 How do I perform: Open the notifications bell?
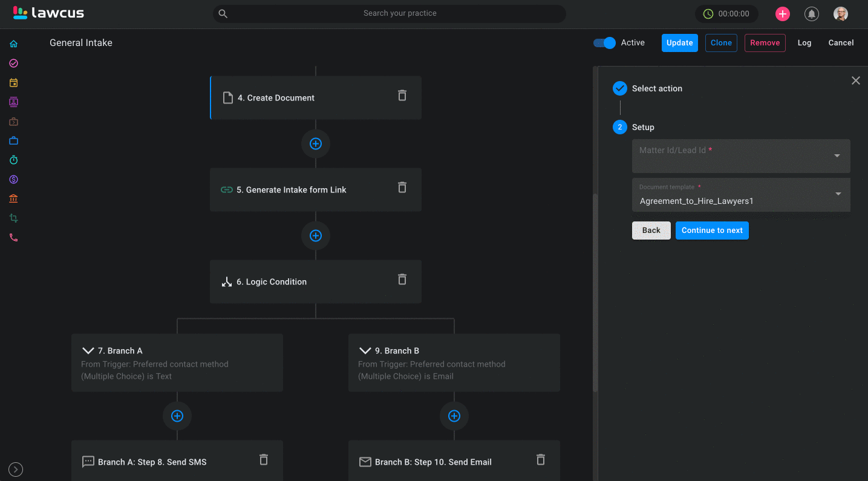click(812, 14)
